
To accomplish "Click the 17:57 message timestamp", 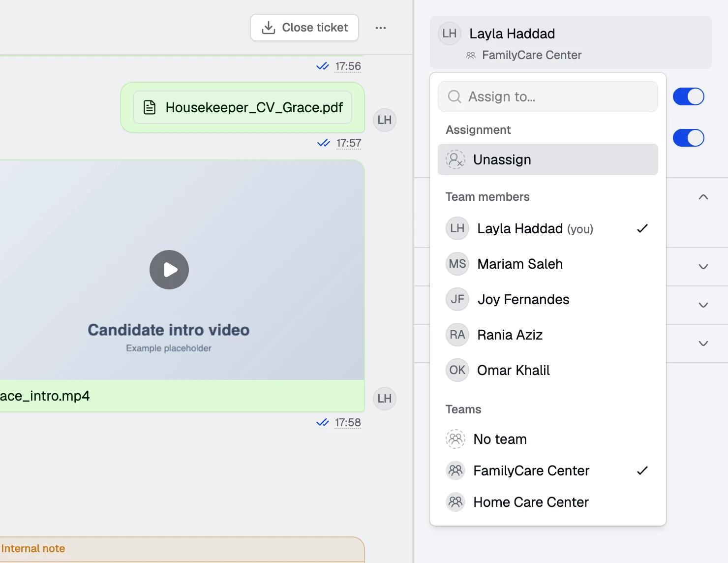I will click(x=349, y=143).
